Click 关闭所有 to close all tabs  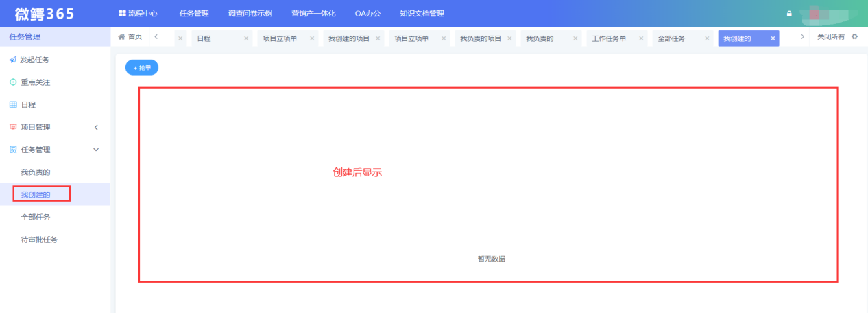click(830, 37)
